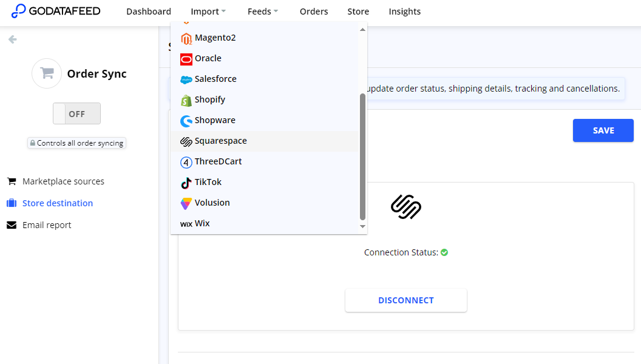The image size is (641, 364).
Task: Click the TikTok logo icon
Action: pos(186,183)
